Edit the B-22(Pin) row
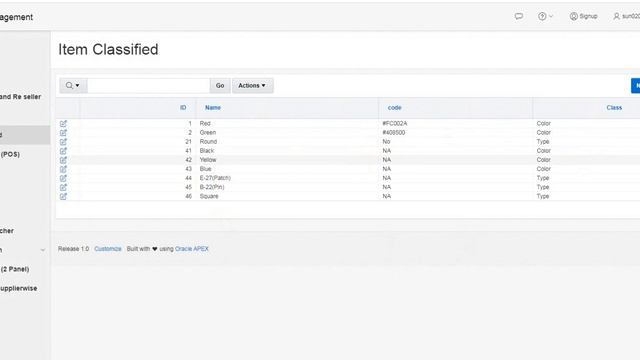This screenshot has width=640, height=360. (63, 187)
